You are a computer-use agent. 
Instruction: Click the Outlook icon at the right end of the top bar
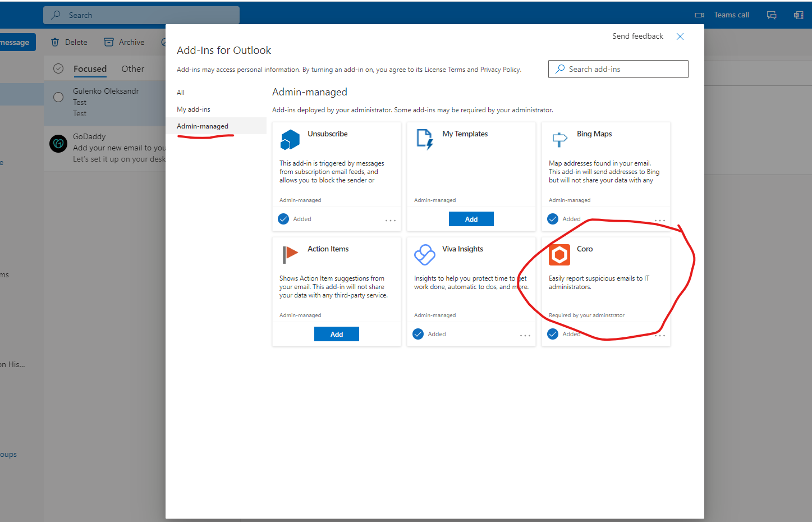pyautogui.click(x=799, y=15)
